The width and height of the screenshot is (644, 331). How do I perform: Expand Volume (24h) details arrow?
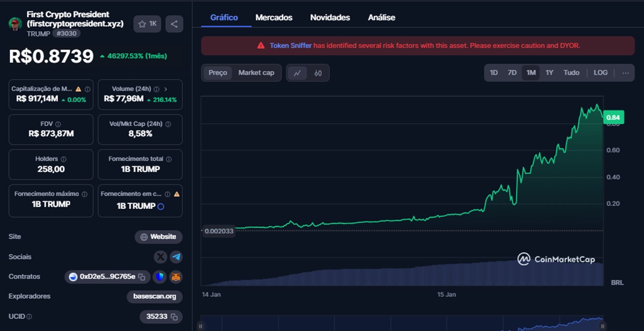[x=165, y=89]
